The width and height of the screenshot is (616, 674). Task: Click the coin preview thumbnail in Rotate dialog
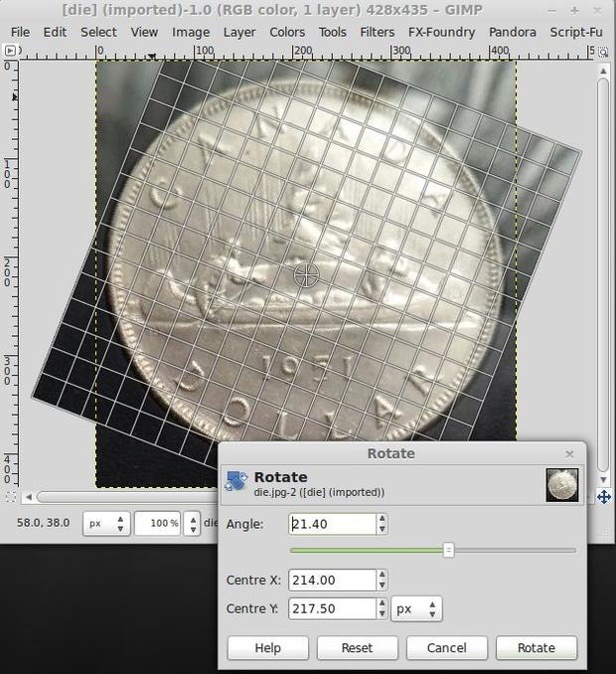pyautogui.click(x=562, y=485)
